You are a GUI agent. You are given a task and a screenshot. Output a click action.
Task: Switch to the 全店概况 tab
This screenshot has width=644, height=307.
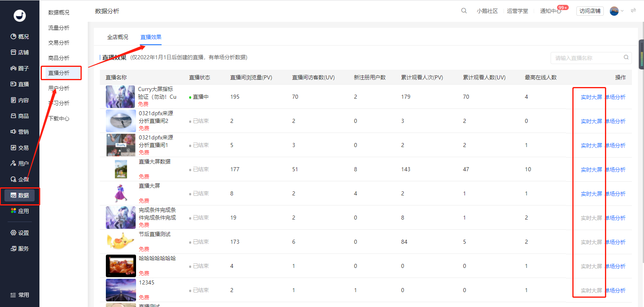[118, 37]
